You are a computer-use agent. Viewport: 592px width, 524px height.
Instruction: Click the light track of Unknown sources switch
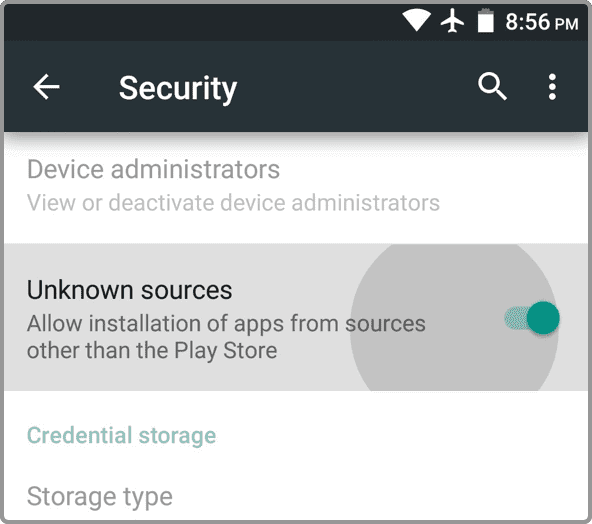click(516, 318)
